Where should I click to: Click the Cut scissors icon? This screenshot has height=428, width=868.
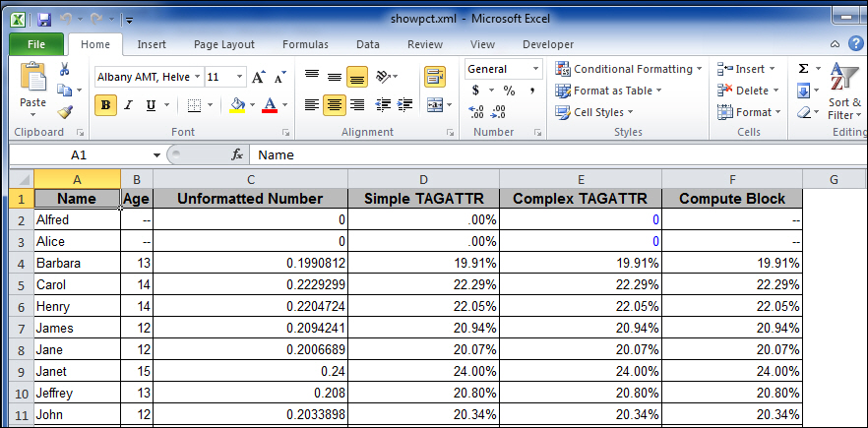coord(64,69)
